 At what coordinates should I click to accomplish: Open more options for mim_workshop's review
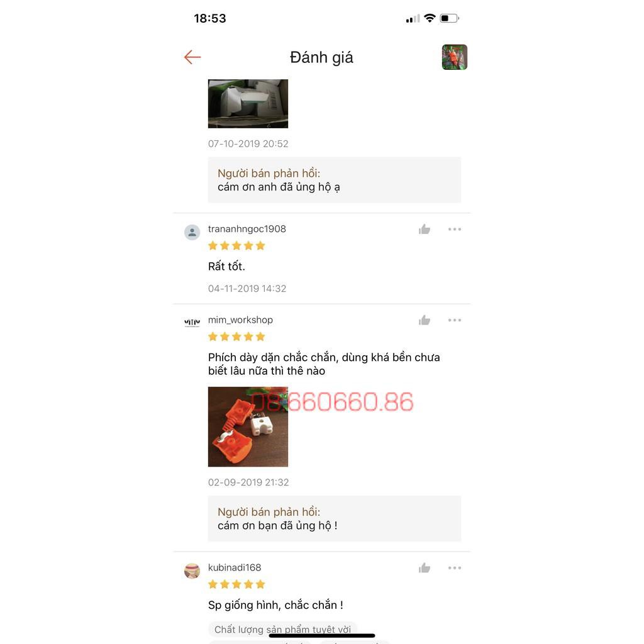tap(455, 320)
